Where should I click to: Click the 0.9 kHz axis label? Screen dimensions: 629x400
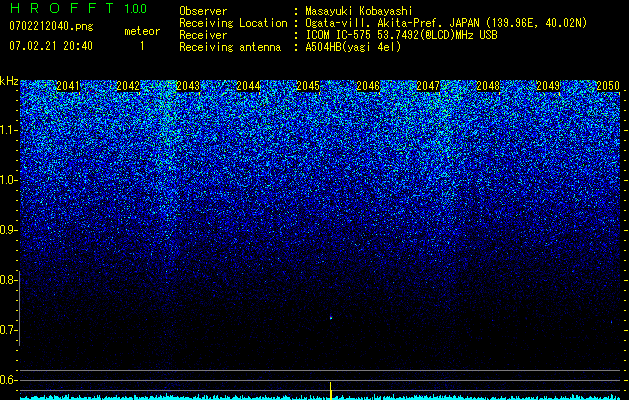(x=8, y=230)
